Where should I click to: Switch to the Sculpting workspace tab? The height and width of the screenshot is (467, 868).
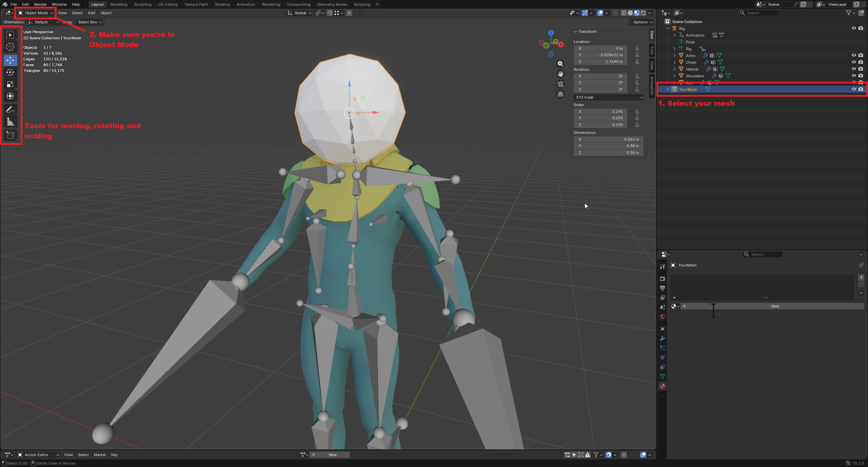(x=142, y=4)
